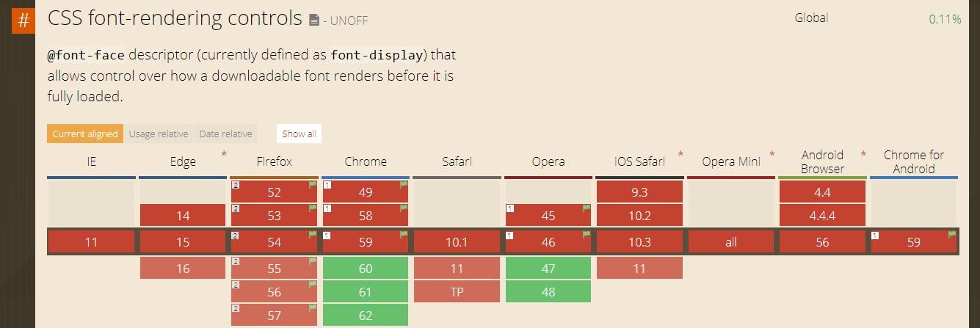Viewport: 980px width, 328px height.
Task: Click the flag on Chrome for Android 59
Action: pyautogui.click(x=951, y=235)
